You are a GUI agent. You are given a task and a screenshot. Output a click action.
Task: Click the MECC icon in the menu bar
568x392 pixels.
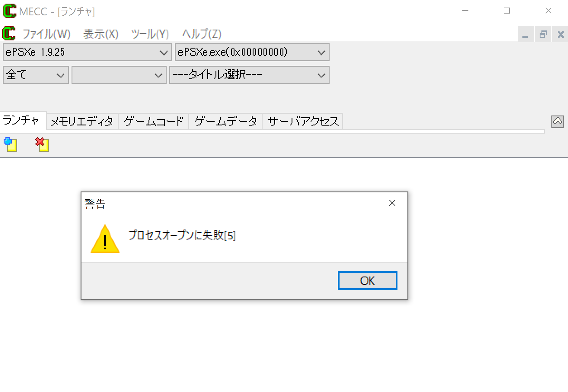coord(9,33)
